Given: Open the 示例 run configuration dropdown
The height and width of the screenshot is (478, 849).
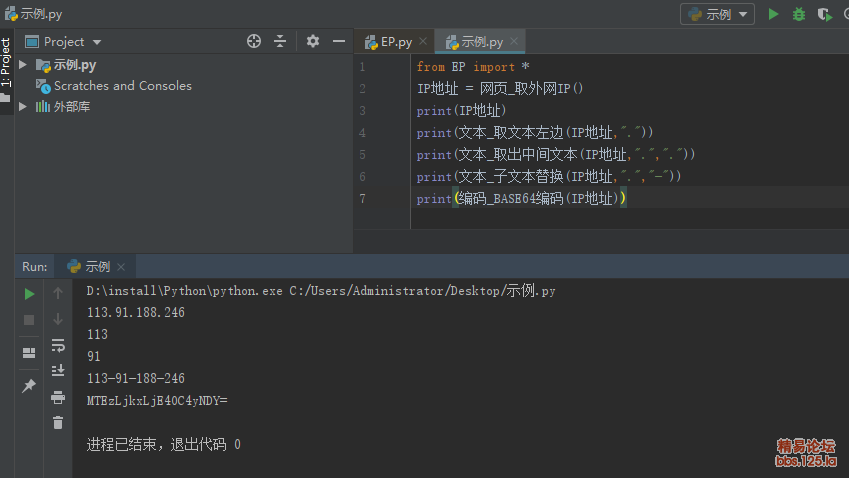Looking at the screenshot, I should [x=717, y=14].
